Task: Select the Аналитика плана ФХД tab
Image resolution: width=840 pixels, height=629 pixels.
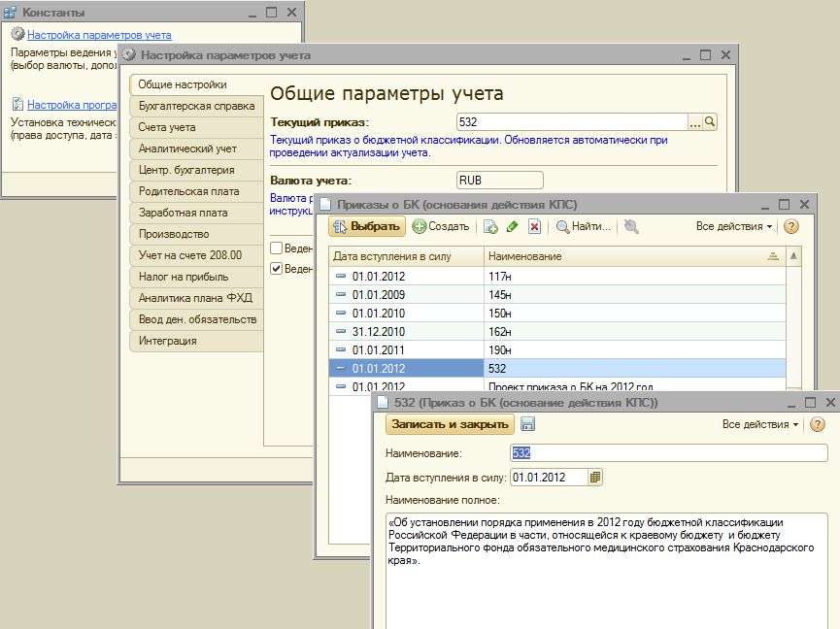Action: click(195, 298)
